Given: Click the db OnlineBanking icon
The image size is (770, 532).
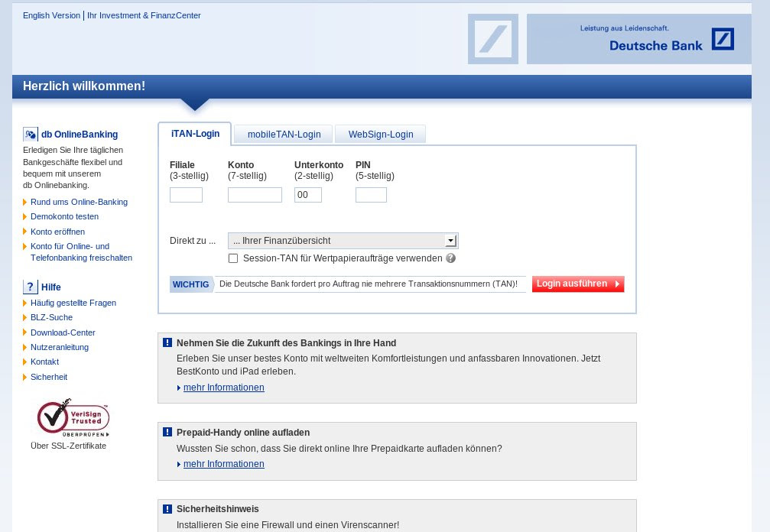Looking at the screenshot, I should (31, 134).
